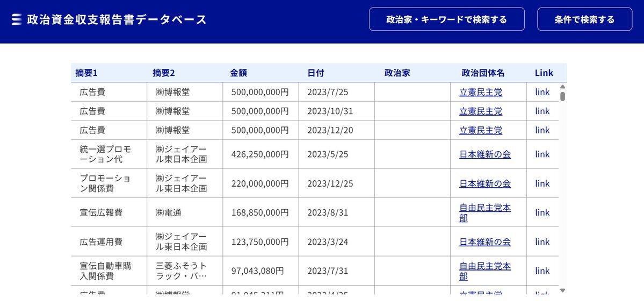The width and height of the screenshot is (644, 305).
Task: Click the 摘要2 column header
Action: point(163,73)
